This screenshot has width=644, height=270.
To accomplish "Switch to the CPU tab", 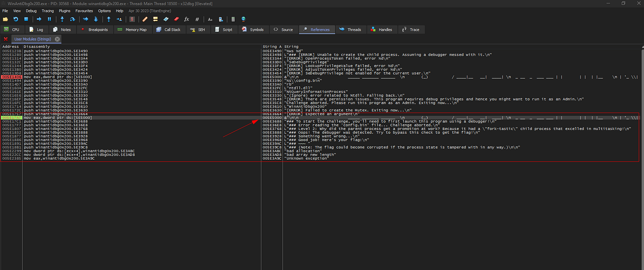I will [11, 29].
